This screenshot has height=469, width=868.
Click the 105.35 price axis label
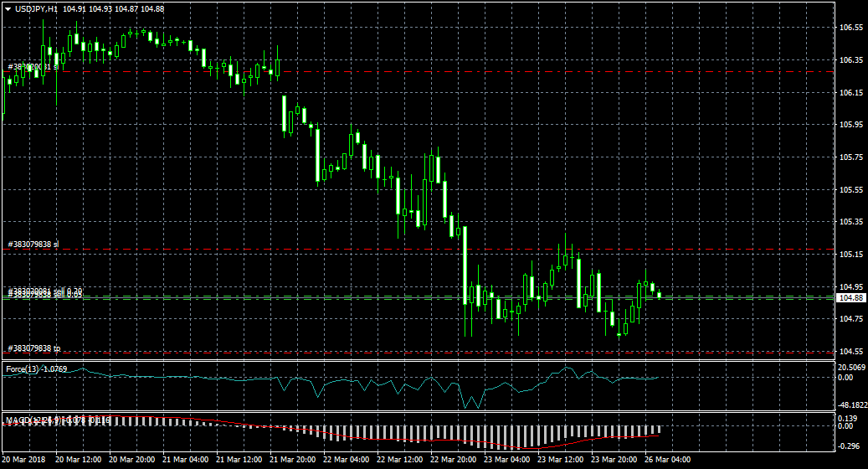850,221
